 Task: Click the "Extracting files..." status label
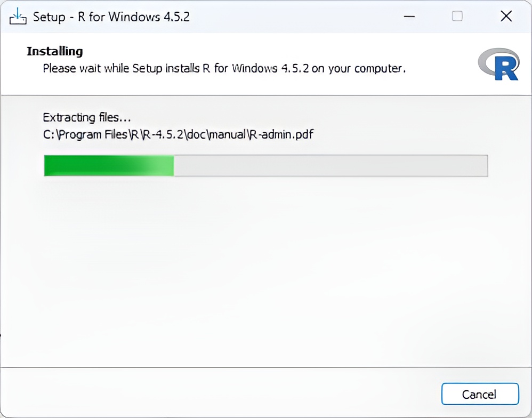coord(87,117)
